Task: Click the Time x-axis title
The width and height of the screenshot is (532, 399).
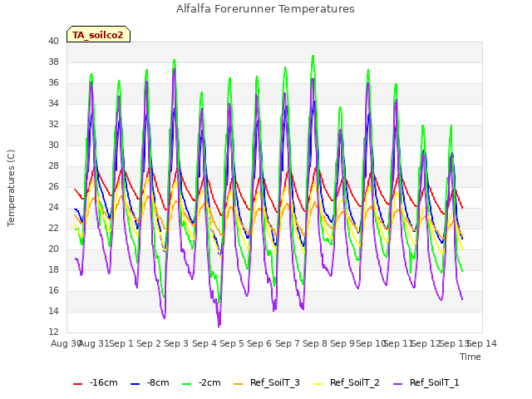Action: pyautogui.click(x=470, y=357)
